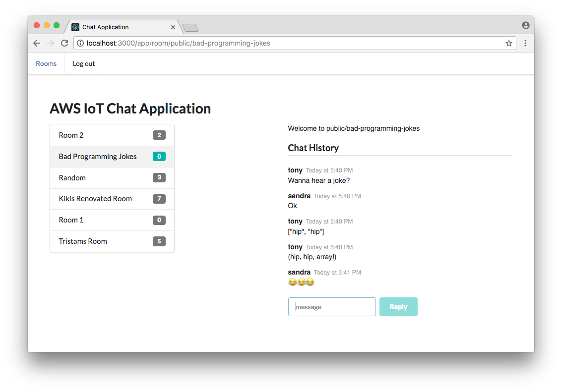Select Room 1 in the list
Image resolution: width=562 pixels, height=392 pixels.
point(112,220)
